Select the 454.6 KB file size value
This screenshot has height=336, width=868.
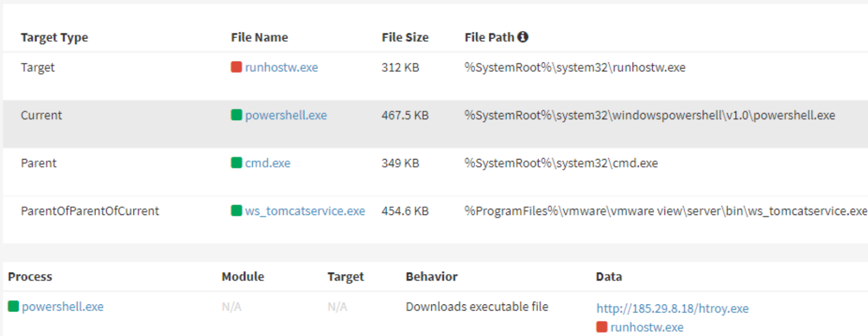coord(405,211)
